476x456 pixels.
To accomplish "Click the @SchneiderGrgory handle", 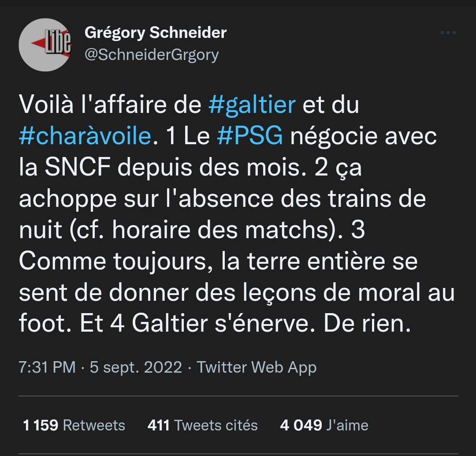I will [151, 55].
